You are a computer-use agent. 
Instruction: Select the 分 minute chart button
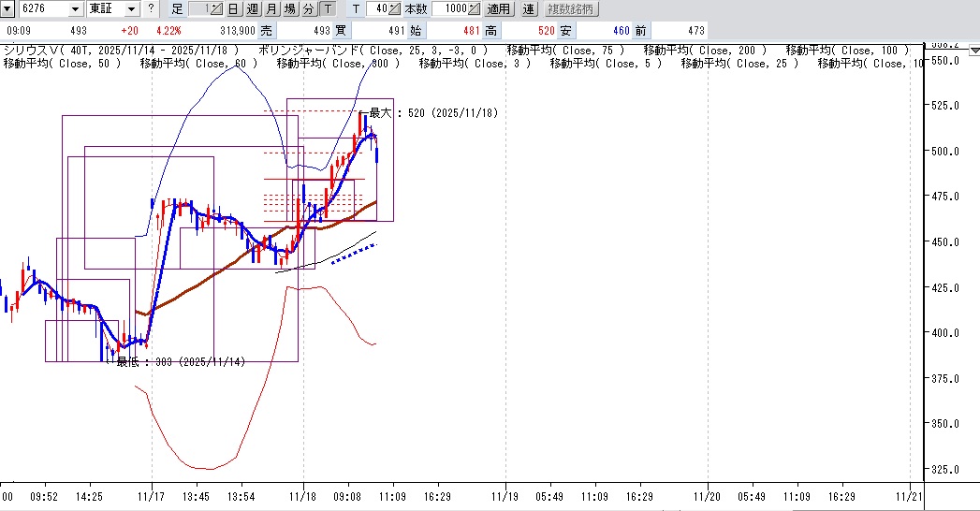[x=309, y=8]
